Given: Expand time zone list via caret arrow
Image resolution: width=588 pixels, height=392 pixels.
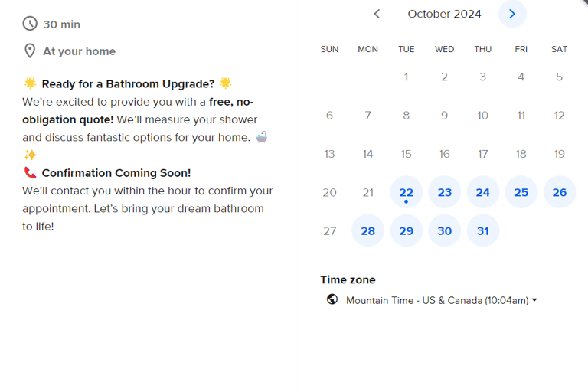Looking at the screenshot, I should tap(534, 300).
